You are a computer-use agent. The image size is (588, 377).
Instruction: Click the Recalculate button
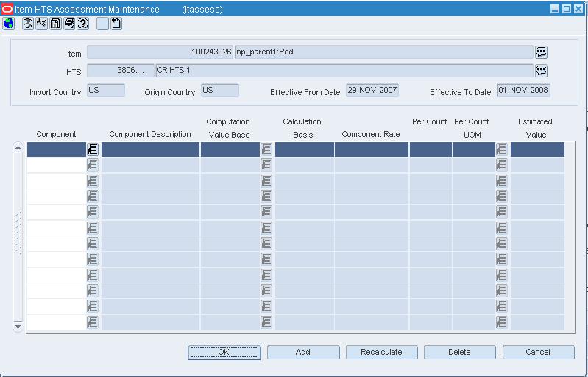coord(381,352)
